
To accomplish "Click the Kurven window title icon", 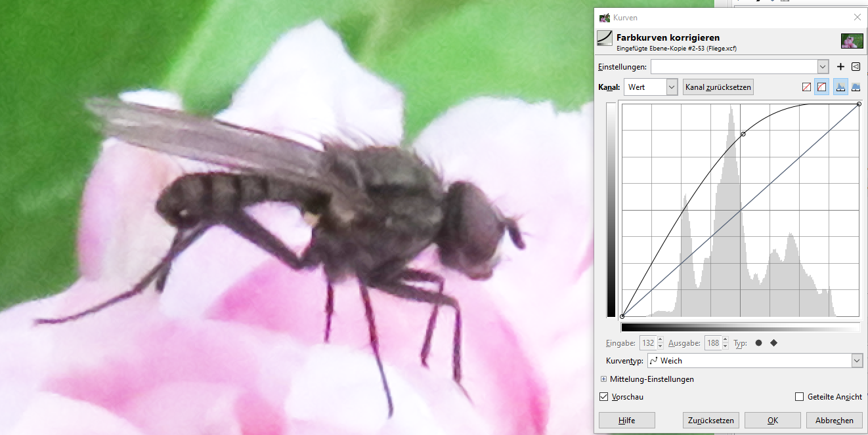I will pos(604,18).
